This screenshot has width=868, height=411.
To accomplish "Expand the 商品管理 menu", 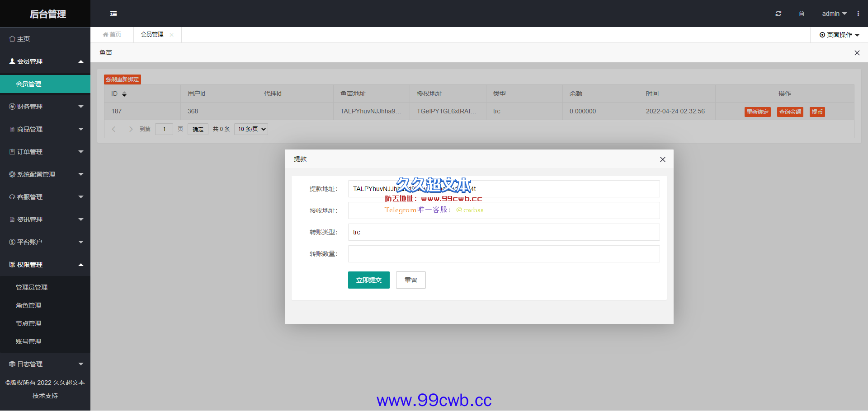I will point(45,129).
